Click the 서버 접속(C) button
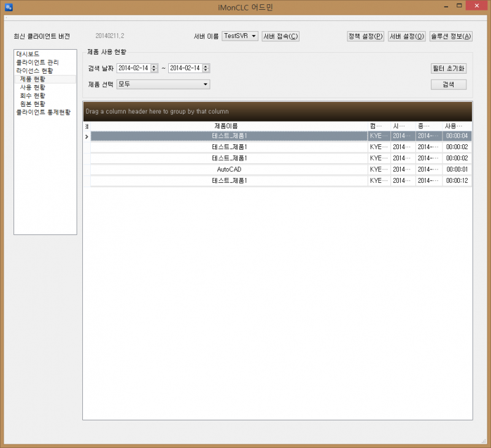491x448 pixels. click(280, 36)
